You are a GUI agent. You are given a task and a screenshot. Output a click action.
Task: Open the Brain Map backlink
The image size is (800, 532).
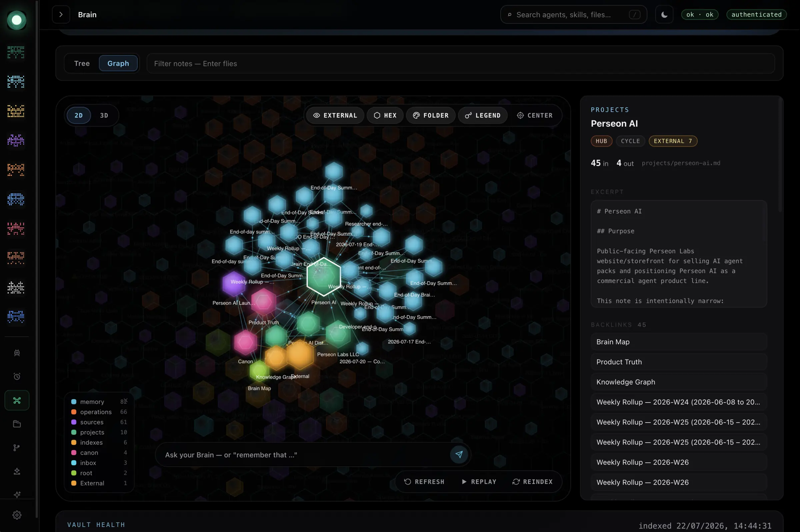679,342
